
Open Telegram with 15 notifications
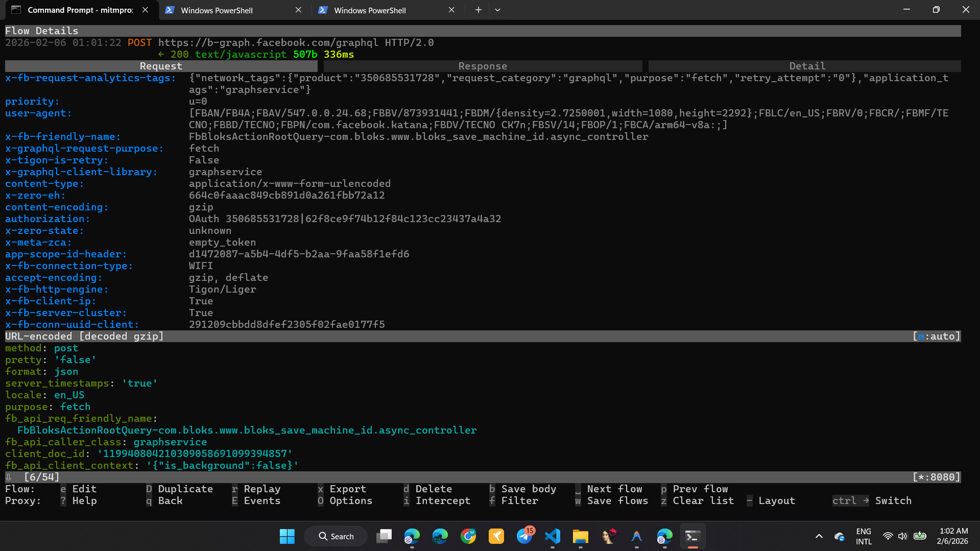pyautogui.click(x=524, y=536)
